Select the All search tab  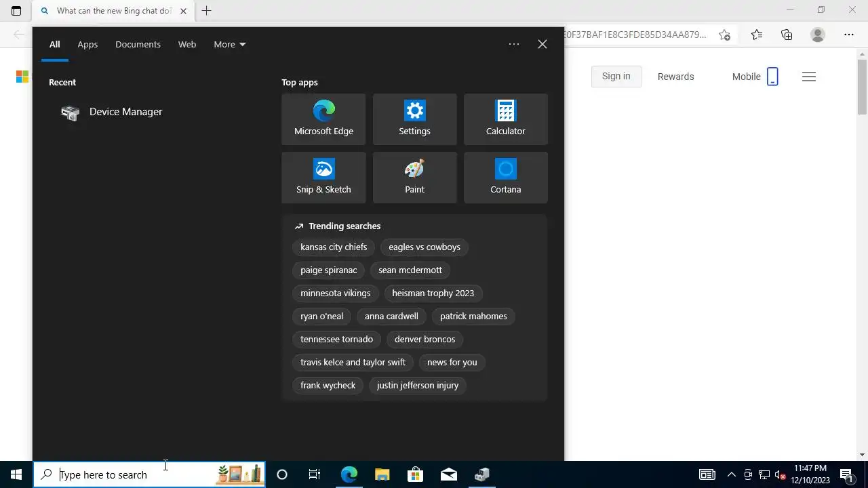(x=54, y=44)
